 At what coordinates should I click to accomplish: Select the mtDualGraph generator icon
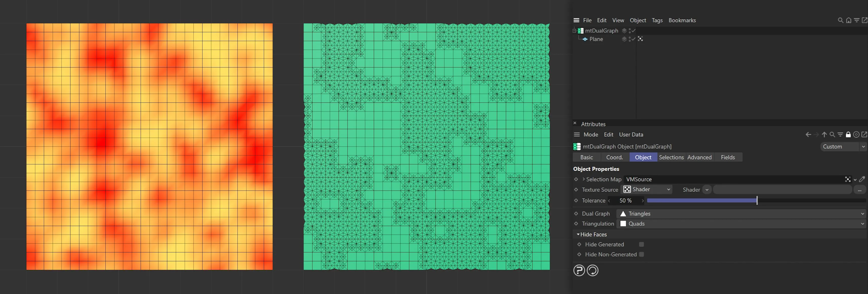(x=580, y=30)
